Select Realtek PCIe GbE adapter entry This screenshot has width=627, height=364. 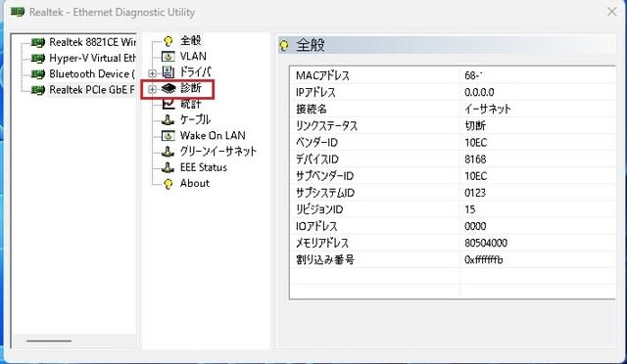pos(92,90)
